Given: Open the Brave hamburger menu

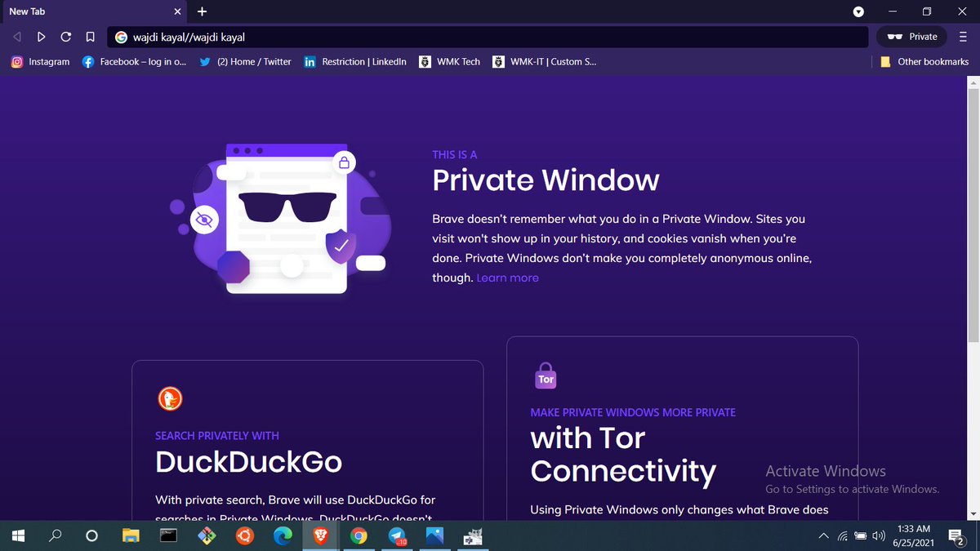Looking at the screenshot, I should click(x=964, y=37).
